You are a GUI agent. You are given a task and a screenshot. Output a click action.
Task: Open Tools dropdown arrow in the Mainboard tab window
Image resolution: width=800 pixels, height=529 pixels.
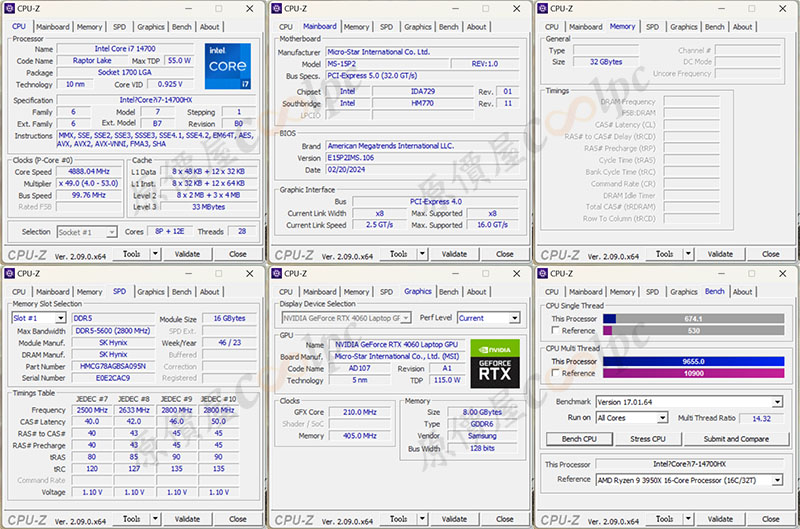click(x=422, y=254)
